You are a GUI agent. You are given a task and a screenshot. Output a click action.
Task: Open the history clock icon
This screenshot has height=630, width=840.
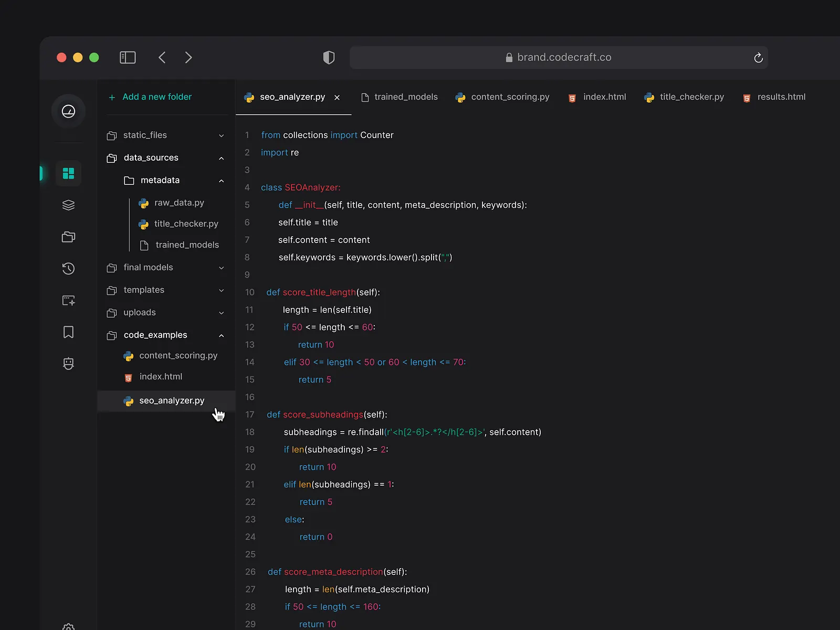[68, 269]
